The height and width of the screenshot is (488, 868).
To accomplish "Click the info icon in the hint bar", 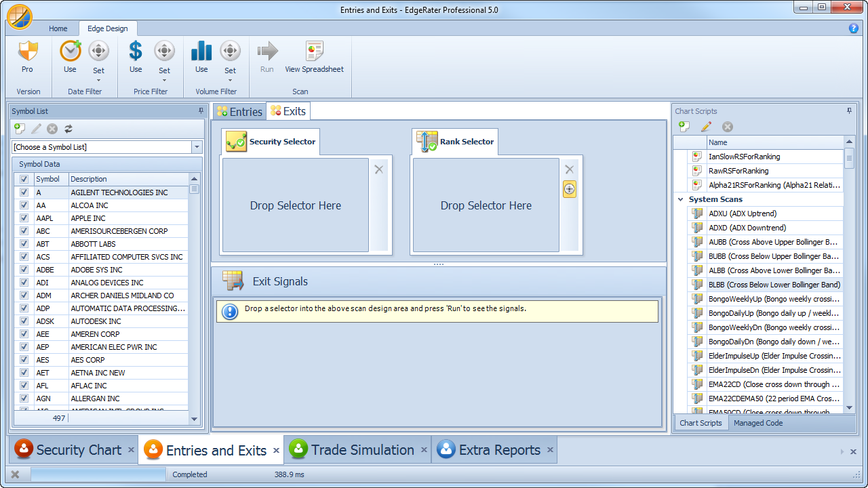I will coord(230,312).
